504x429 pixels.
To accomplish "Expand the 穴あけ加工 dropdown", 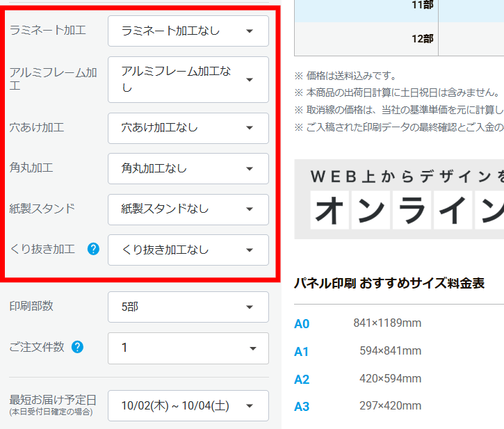I will click(x=188, y=128).
